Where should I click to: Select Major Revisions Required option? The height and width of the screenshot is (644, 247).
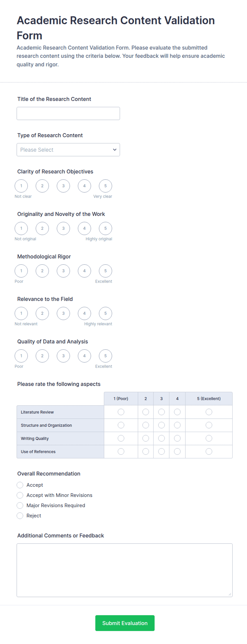point(20,506)
